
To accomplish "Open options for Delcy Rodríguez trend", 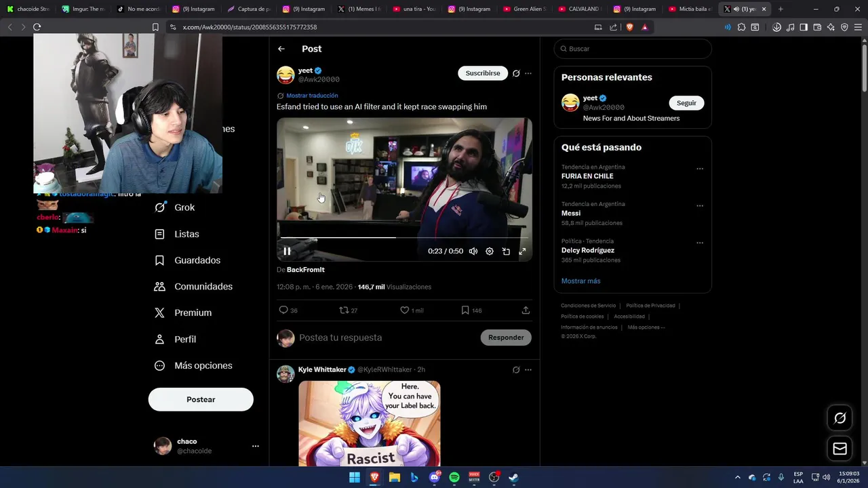I will pos(700,243).
